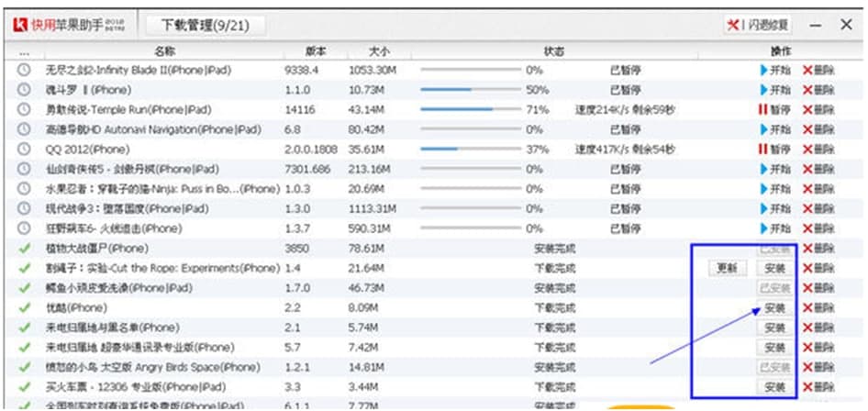Pause the Temple Run download
The image size is (868, 411).
[x=774, y=109]
